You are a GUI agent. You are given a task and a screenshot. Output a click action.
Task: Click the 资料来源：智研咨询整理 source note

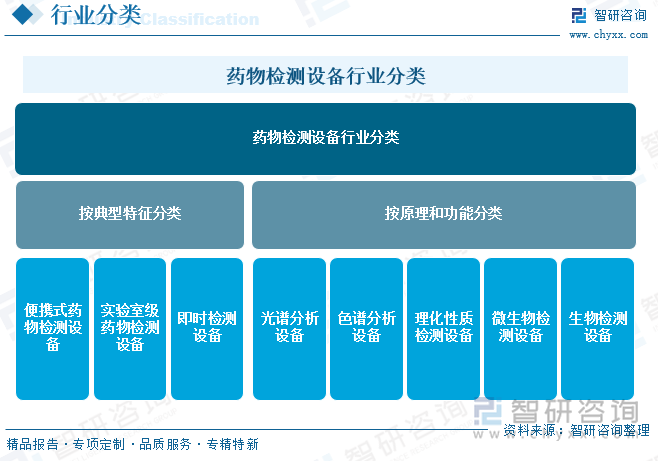point(577,430)
